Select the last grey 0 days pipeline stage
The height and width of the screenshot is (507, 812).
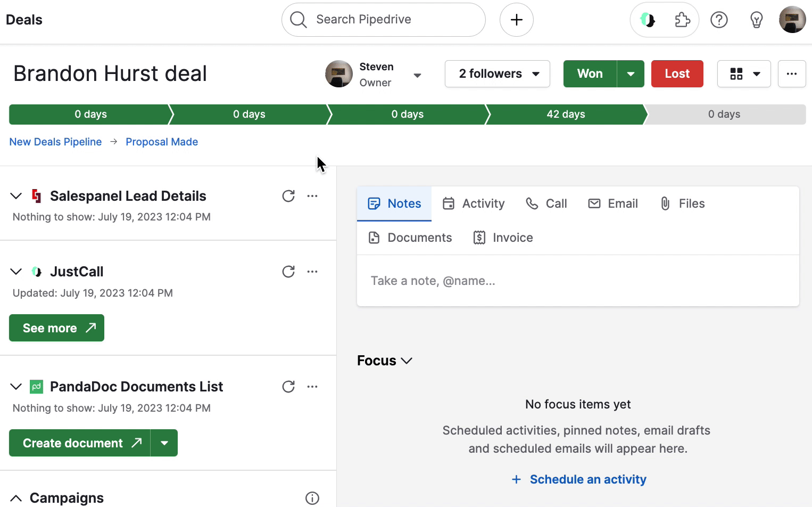click(725, 115)
